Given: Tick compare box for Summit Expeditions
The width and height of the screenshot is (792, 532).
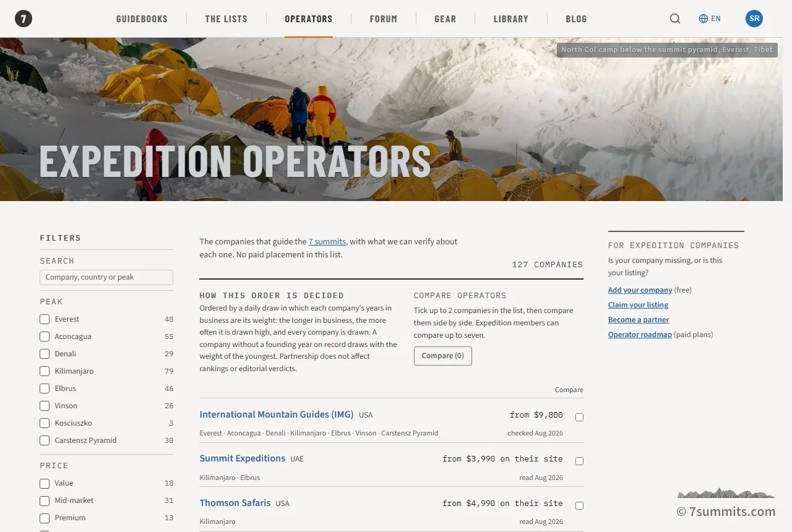Looking at the screenshot, I should 579,461.
